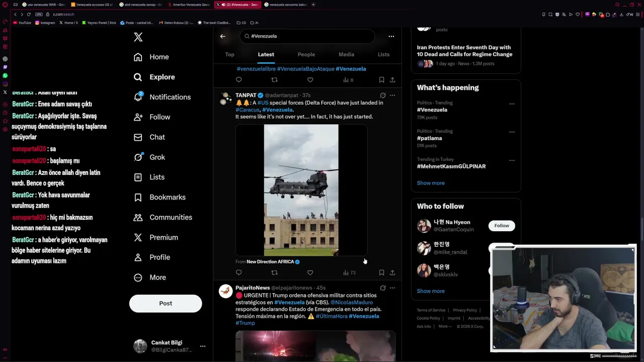Click heart icon in browser toolbar

coord(578,14)
